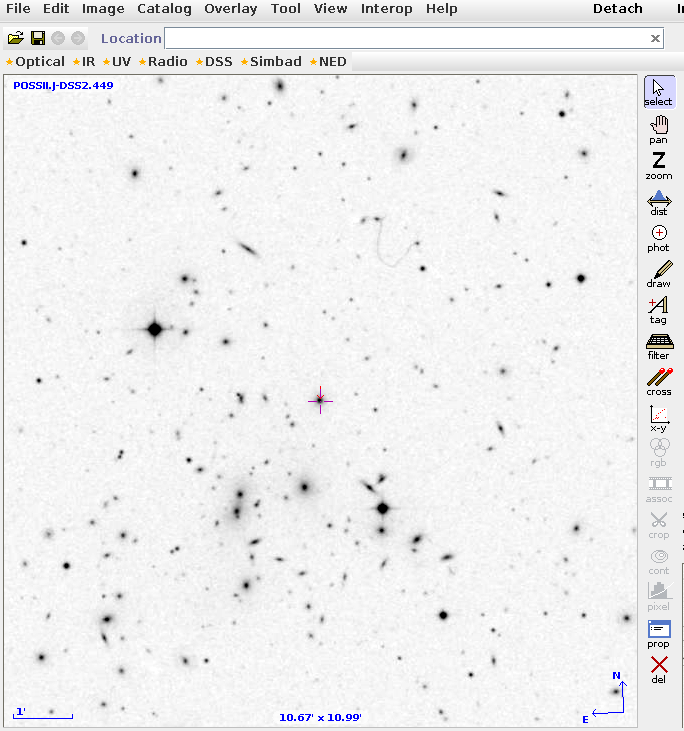
Task: Open the filter tool
Action: click(658, 344)
